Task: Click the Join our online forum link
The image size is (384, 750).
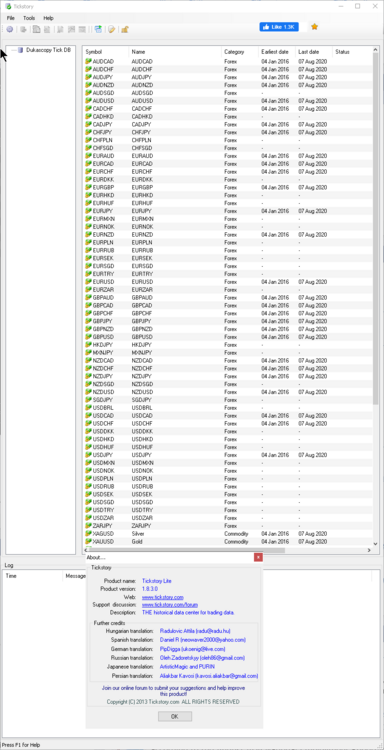Action: [173, 691]
